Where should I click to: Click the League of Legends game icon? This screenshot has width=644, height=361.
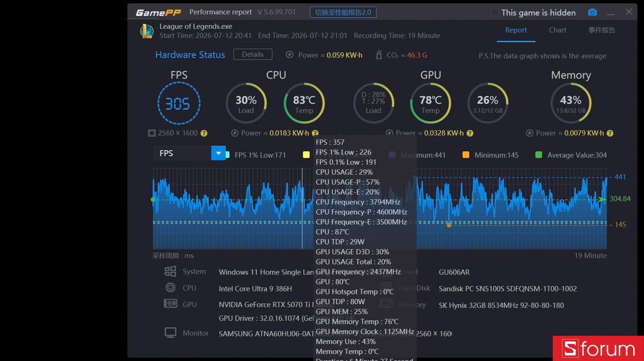pos(147,31)
